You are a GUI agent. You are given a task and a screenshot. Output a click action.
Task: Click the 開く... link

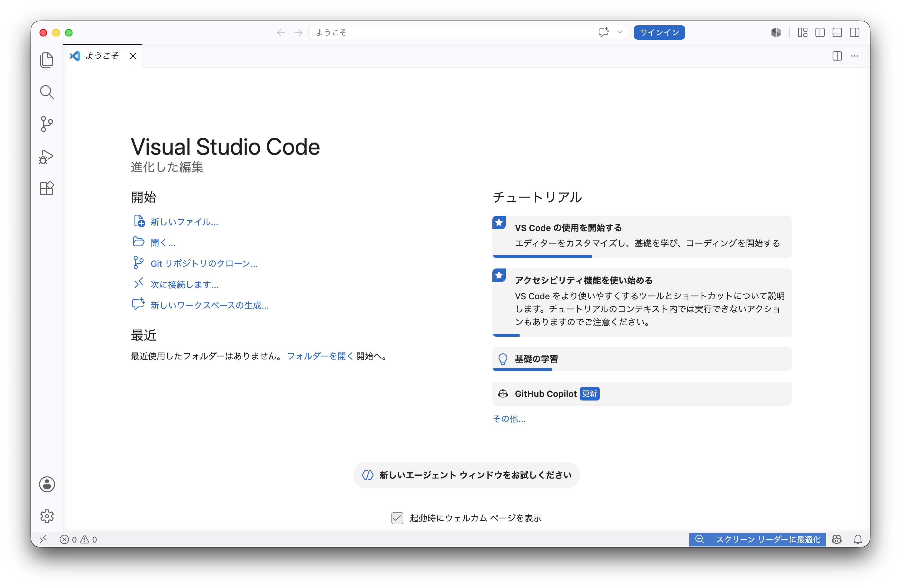point(163,243)
